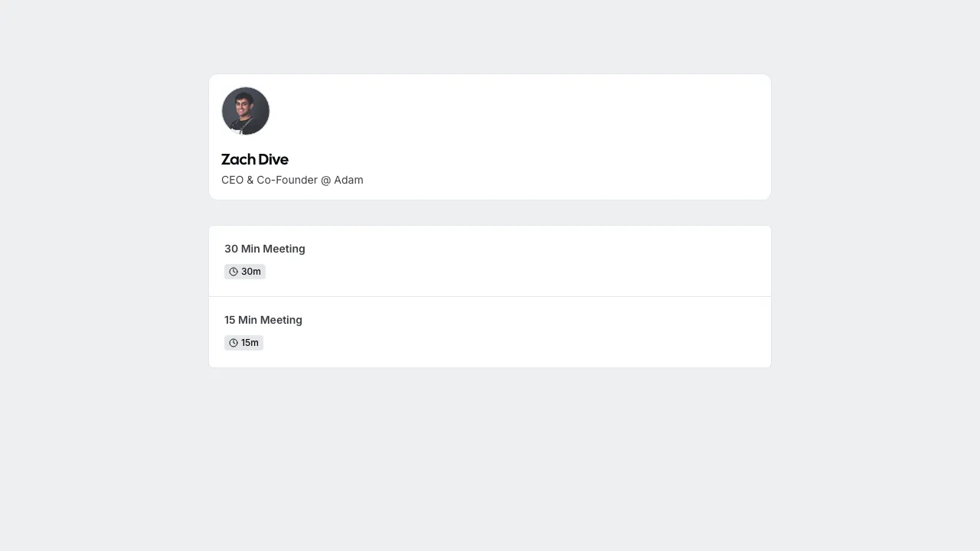Screen dimensions: 980x551
Task: Click the name Zach Dive
Action: (x=254, y=159)
